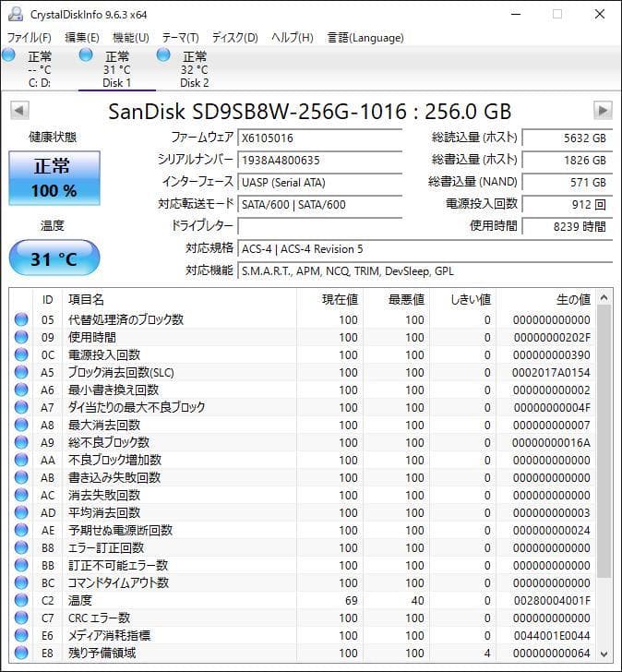Open the ディスク(D) menu
Image resolution: width=622 pixels, height=672 pixels.
click(x=234, y=38)
